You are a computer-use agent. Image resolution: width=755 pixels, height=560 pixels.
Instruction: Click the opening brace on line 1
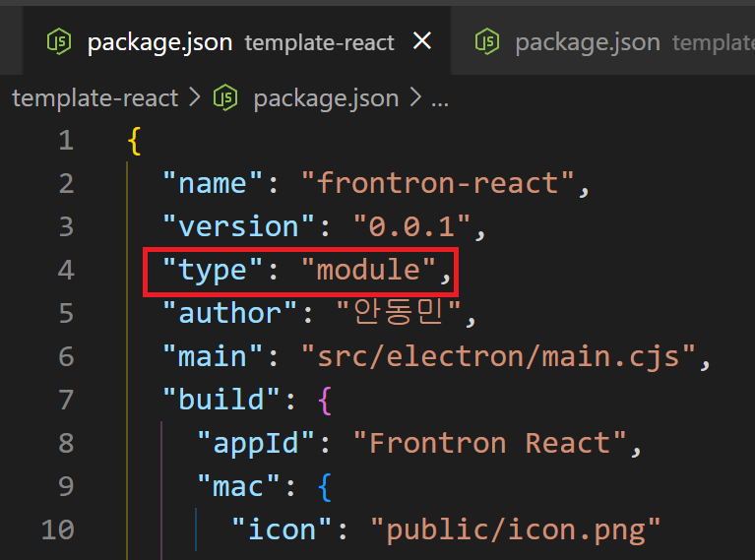point(134,140)
